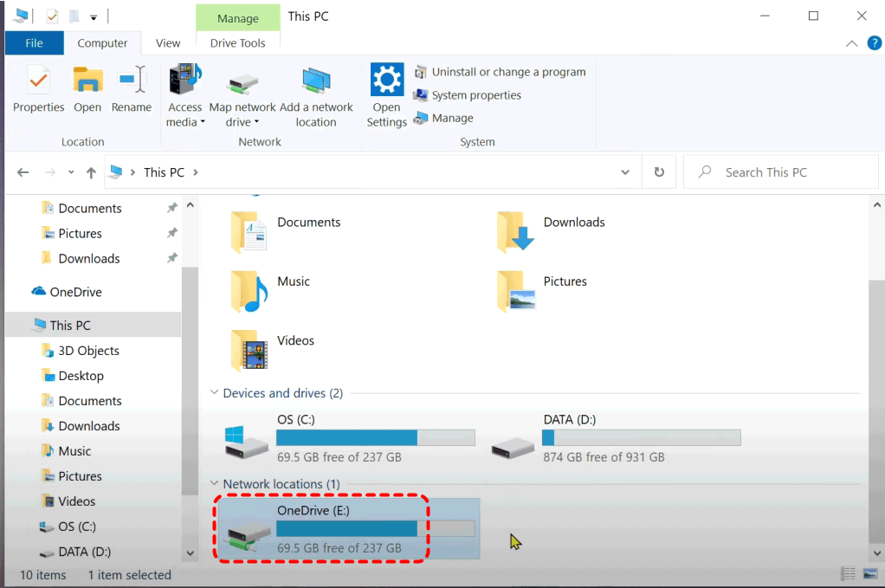Go up one folder level
Screen dimensions: 885x588
91,172
